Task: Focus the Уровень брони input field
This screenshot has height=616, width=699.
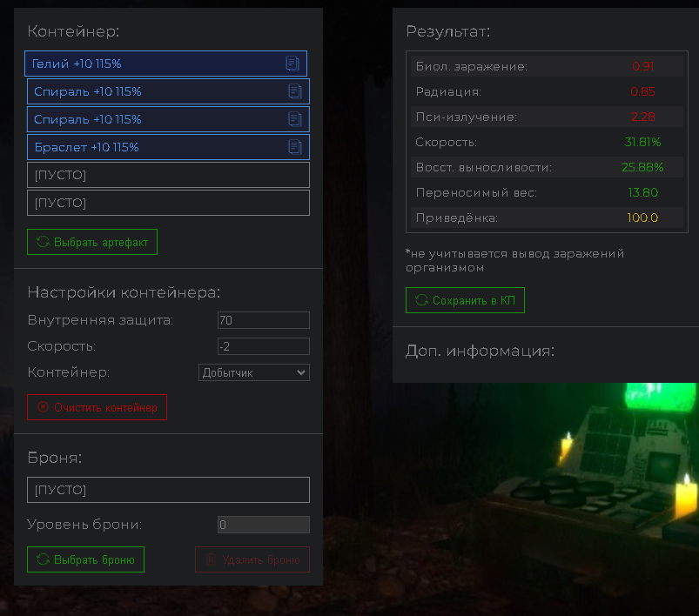Action: (x=264, y=525)
